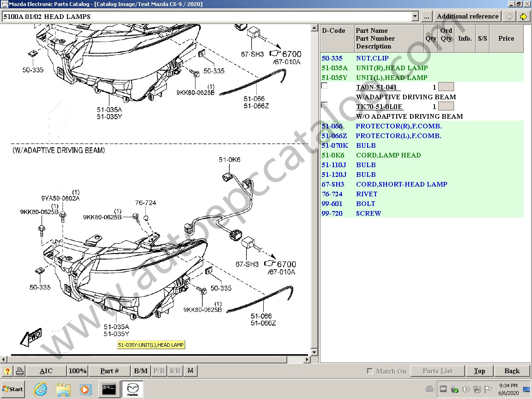Tick checkbox for TA0N-51-041
532x399 pixels.
(x=324, y=86)
